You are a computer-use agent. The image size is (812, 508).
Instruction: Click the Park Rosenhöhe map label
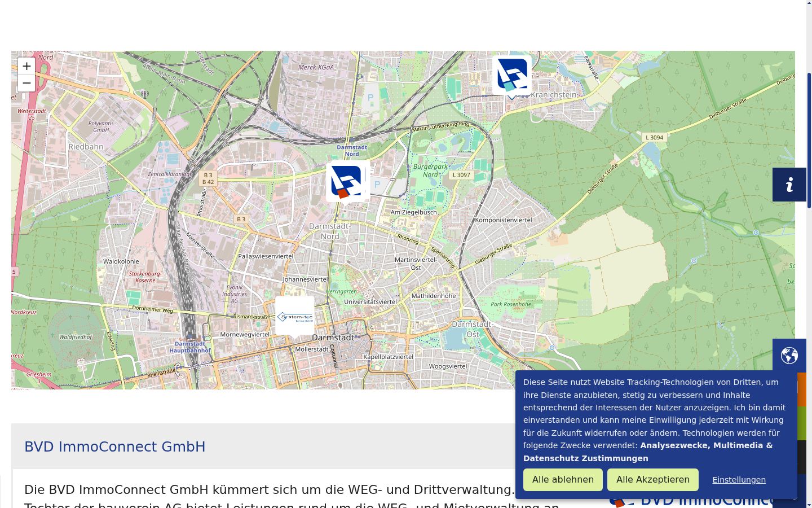click(x=511, y=304)
